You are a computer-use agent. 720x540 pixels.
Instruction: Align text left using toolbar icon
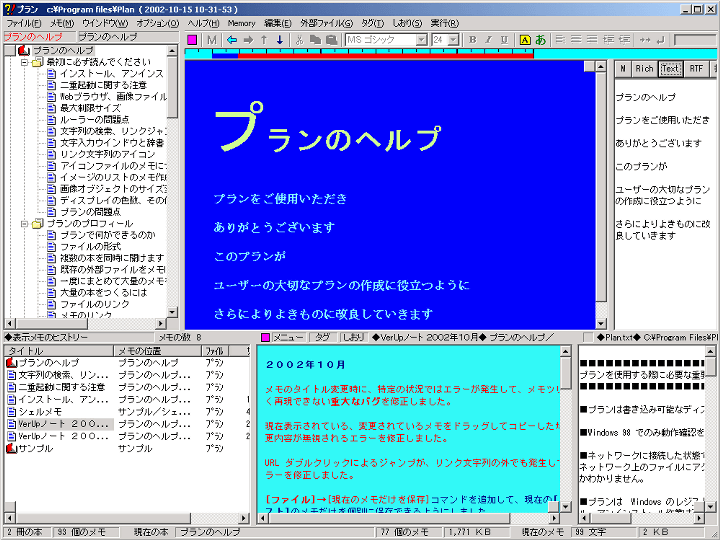click(x=560, y=40)
